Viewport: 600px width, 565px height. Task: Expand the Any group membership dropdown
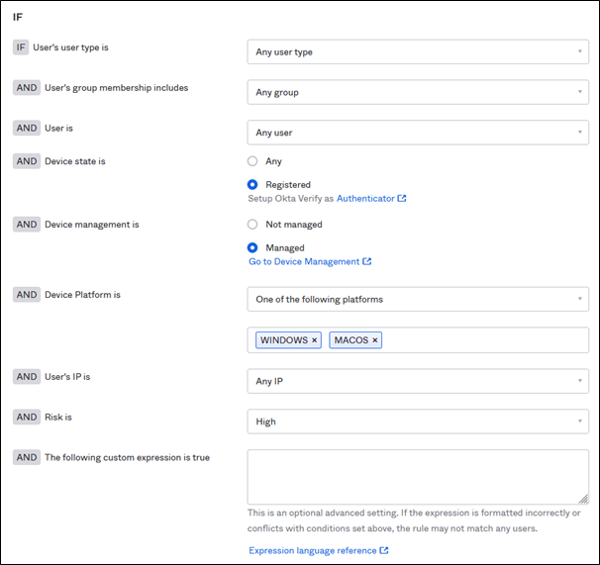417,93
